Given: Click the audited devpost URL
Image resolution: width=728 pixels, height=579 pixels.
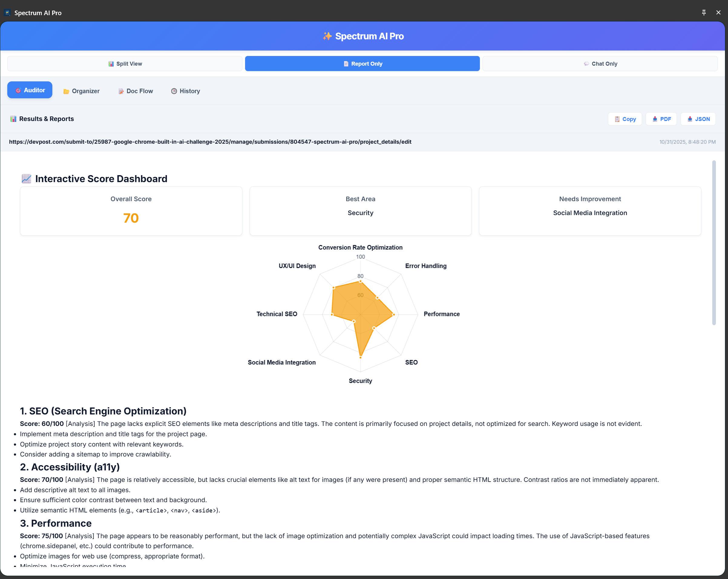Looking at the screenshot, I should coord(210,142).
